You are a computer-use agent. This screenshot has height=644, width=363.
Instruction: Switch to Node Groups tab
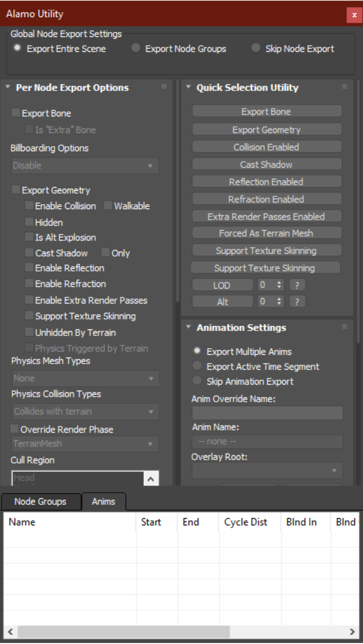[40, 502]
